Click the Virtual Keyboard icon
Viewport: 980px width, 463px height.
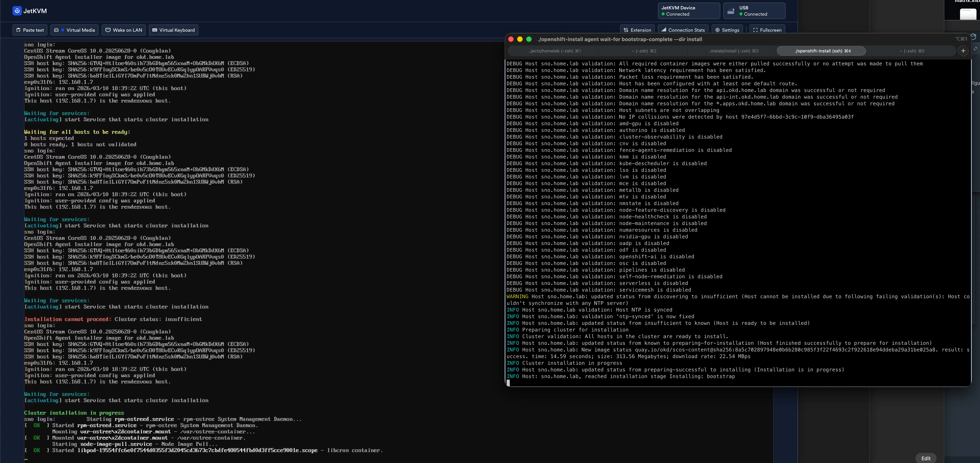(x=155, y=30)
